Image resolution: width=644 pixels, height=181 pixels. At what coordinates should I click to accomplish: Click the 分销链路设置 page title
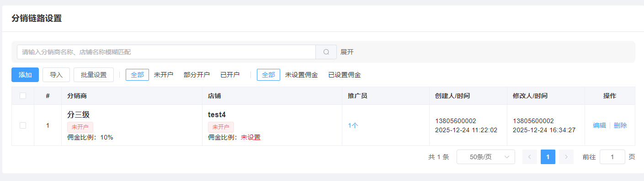(x=37, y=18)
